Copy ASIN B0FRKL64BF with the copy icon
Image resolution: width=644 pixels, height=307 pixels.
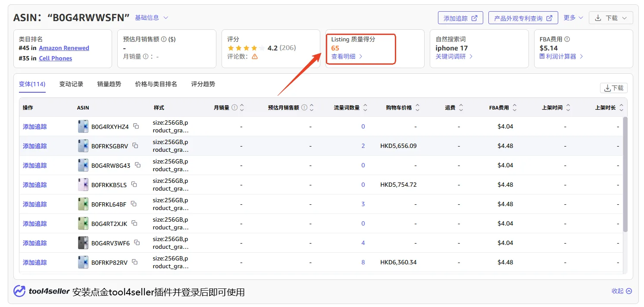pyautogui.click(x=134, y=204)
